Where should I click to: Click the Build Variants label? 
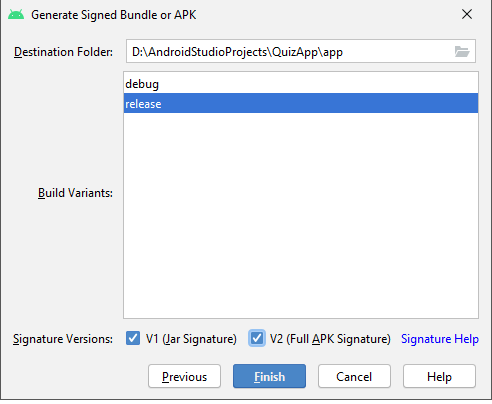coord(75,193)
